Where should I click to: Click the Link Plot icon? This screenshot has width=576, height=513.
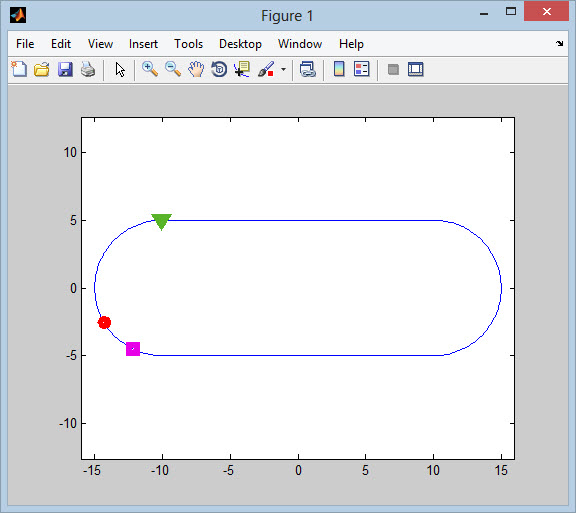click(307, 69)
